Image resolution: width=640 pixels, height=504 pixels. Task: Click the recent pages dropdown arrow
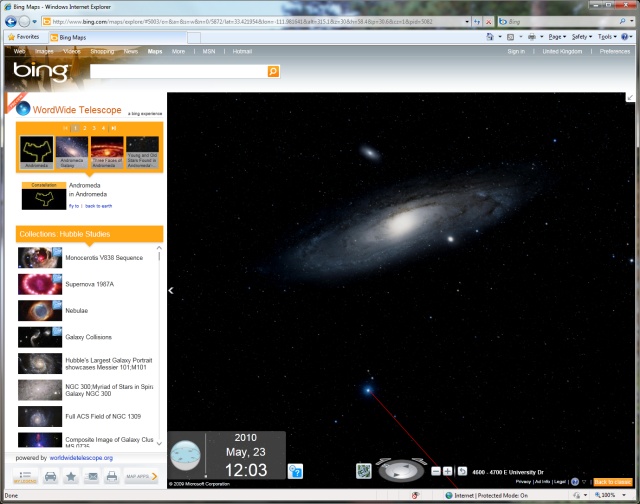pos(35,22)
